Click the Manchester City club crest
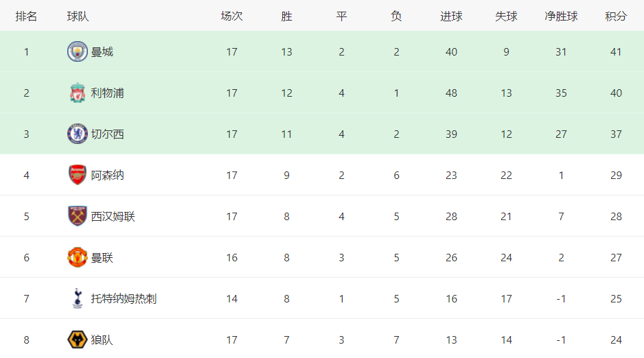This screenshot has width=644, height=358. [77, 51]
